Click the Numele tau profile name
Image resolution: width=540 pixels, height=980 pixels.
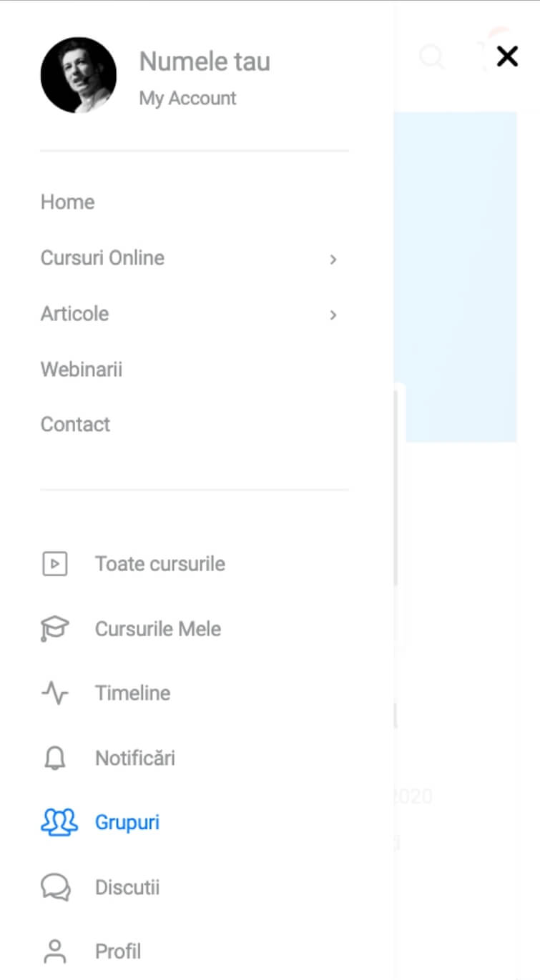205,61
